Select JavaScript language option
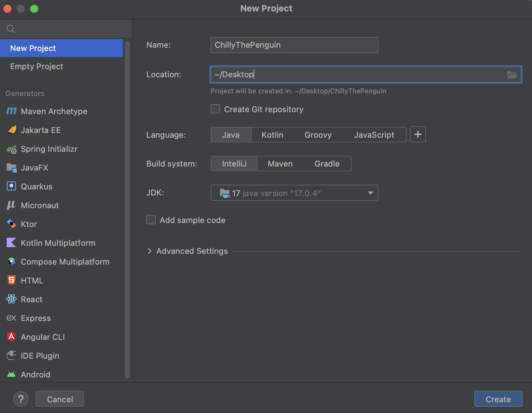The image size is (532, 413). (374, 135)
